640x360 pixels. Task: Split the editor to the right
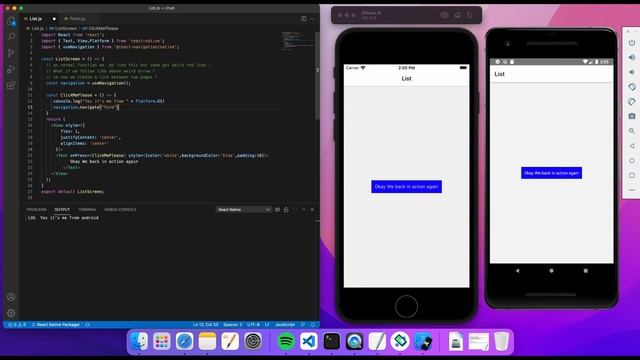(304, 19)
